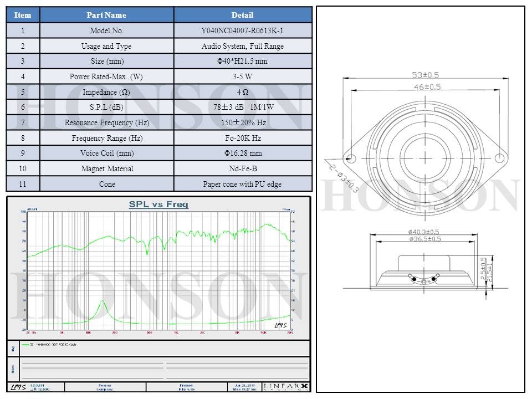
Task: Click the ø40.3±0.5 diameter dimension label
Action: pyautogui.click(x=424, y=231)
